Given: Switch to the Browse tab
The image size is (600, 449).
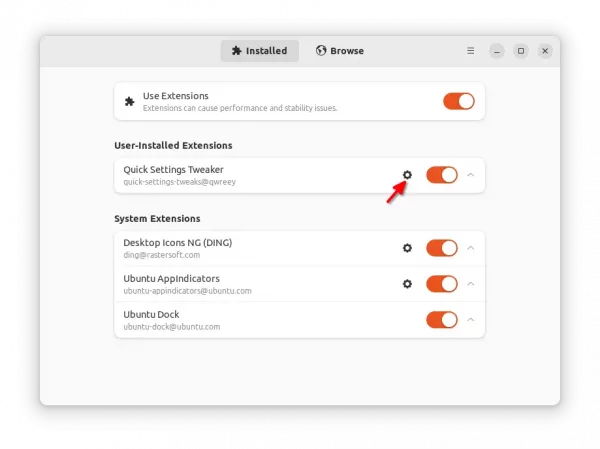Looking at the screenshot, I should pyautogui.click(x=340, y=51).
